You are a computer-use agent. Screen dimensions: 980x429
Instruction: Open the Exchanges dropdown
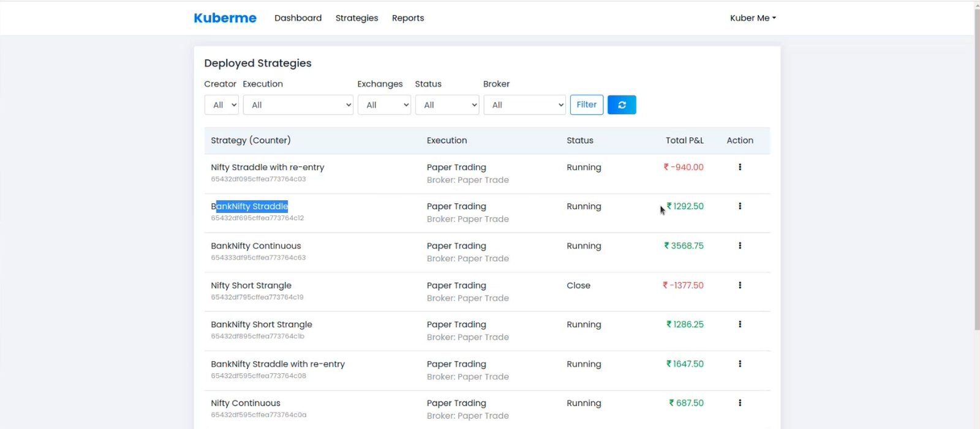pyautogui.click(x=384, y=105)
